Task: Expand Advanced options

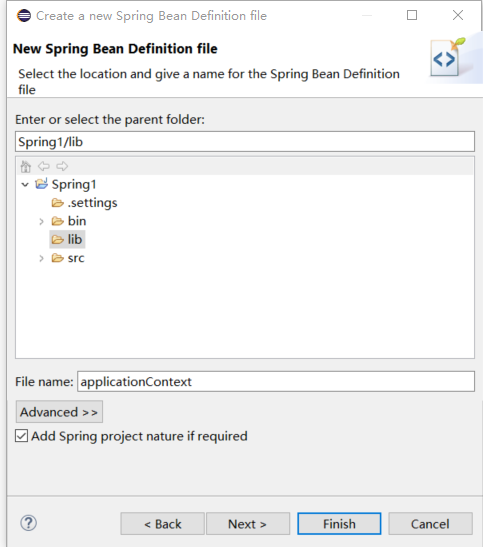Action: (x=59, y=412)
